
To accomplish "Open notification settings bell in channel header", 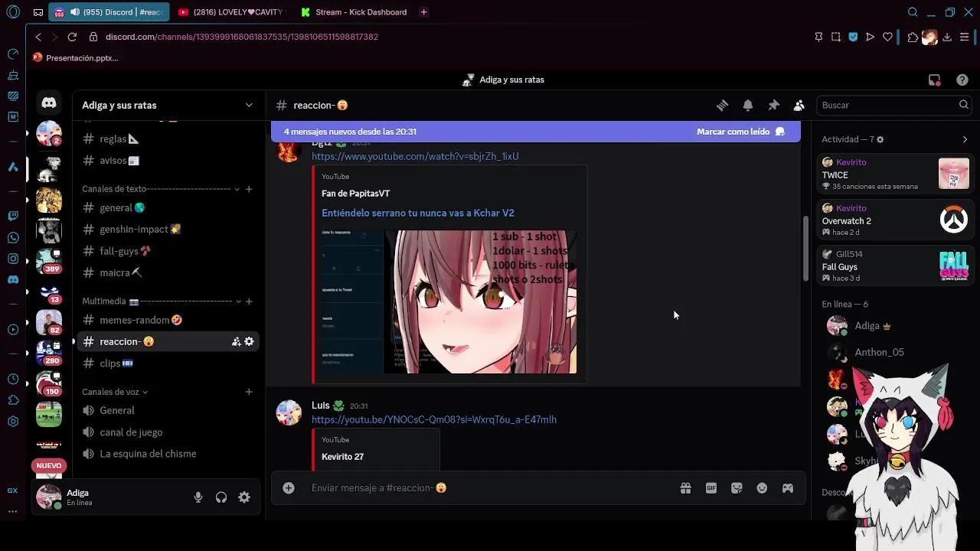I will (748, 106).
